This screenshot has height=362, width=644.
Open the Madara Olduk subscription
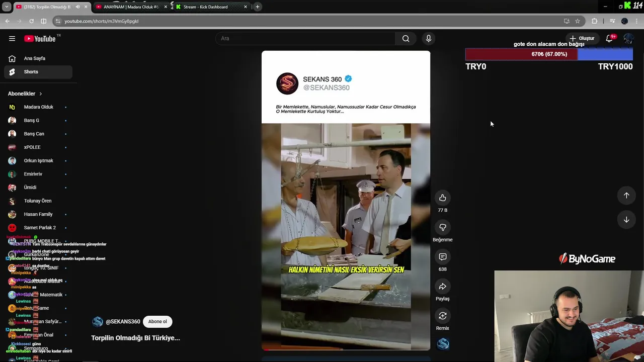[38, 107]
